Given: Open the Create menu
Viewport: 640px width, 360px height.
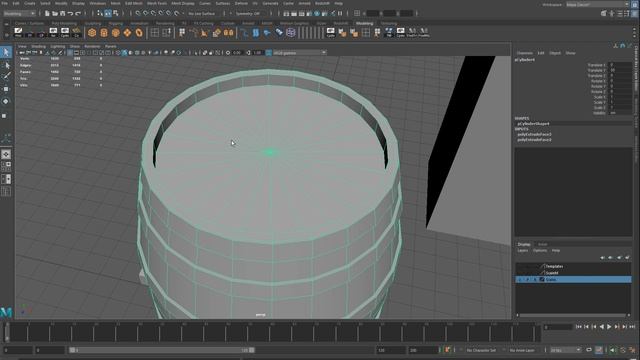Looking at the screenshot, I should (30, 3).
